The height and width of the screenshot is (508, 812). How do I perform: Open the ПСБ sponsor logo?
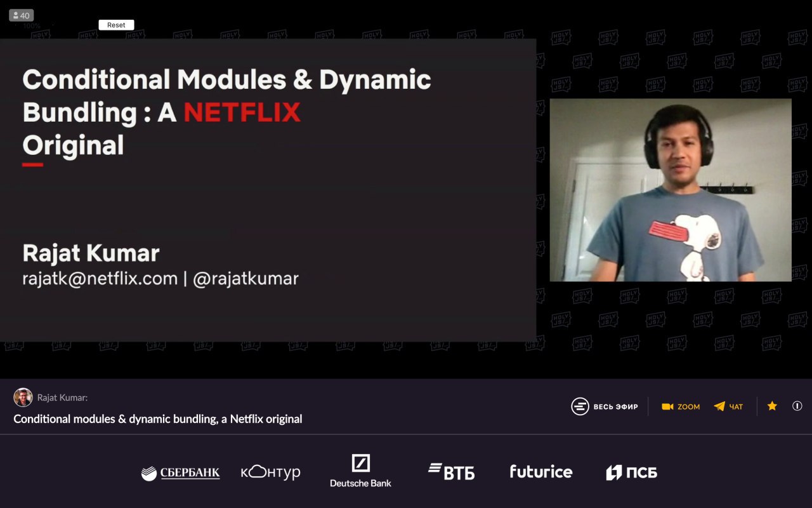pyautogui.click(x=631, y=472)
